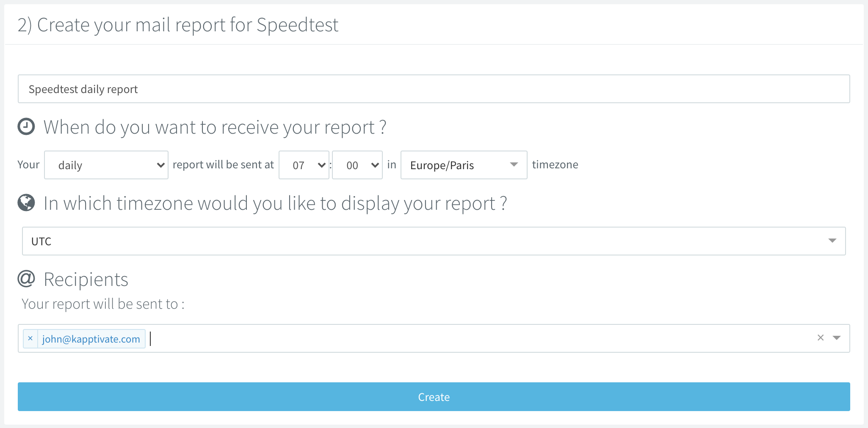Screen dimensions: 868x428
Task: Click the globe icon beside the timezone heading
Action: [26, 203]
